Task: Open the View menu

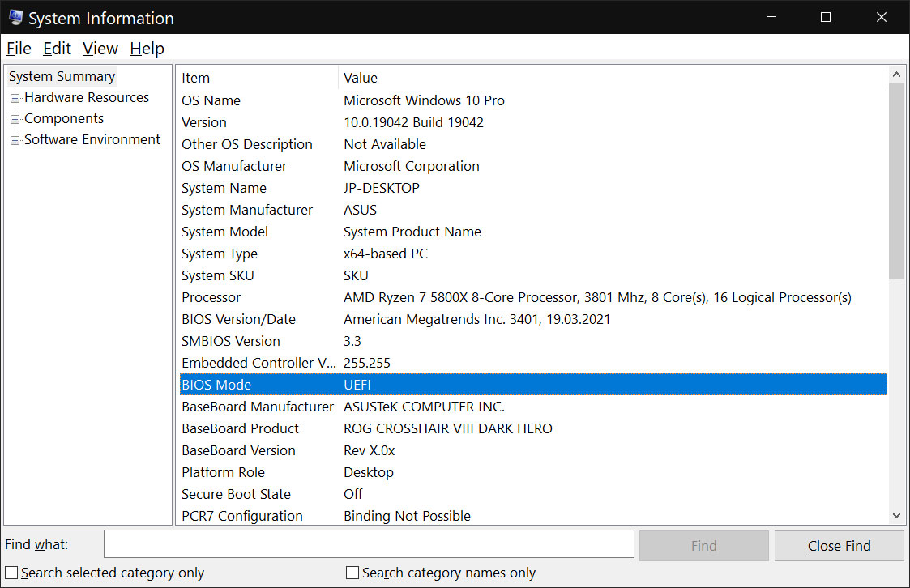Action: coord(100,49)
